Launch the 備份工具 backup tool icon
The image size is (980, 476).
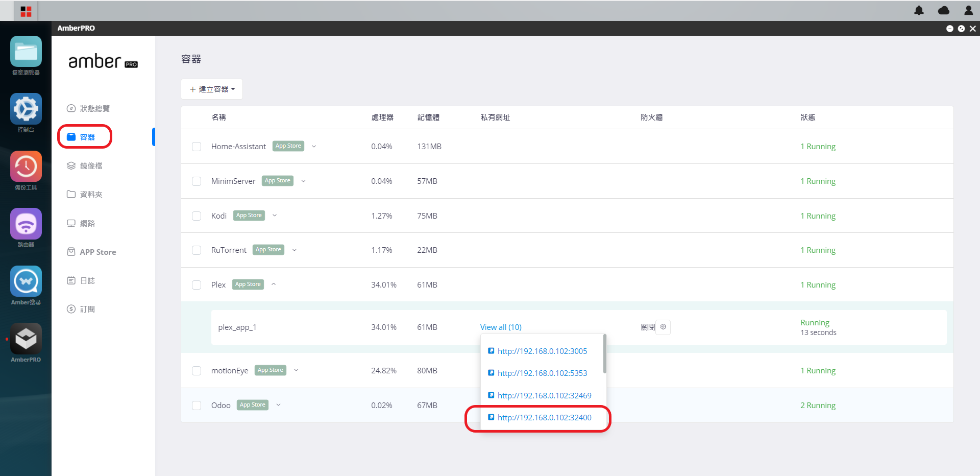26,166
